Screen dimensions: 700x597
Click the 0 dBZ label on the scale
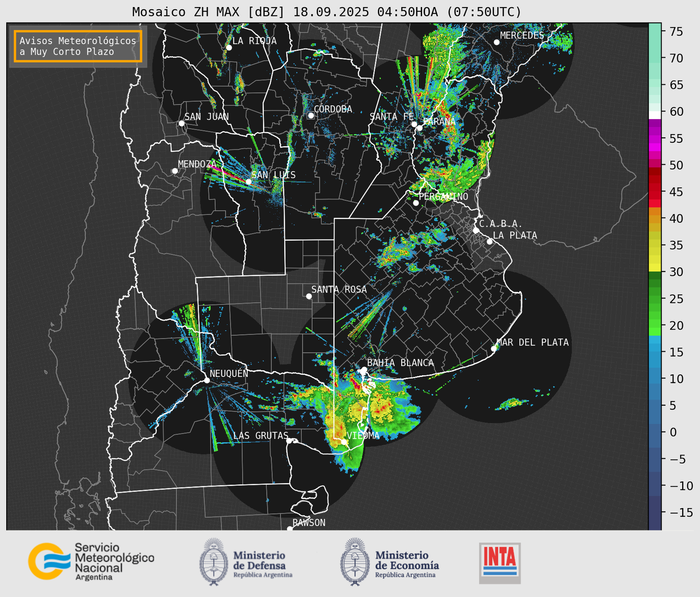[673, 432]
